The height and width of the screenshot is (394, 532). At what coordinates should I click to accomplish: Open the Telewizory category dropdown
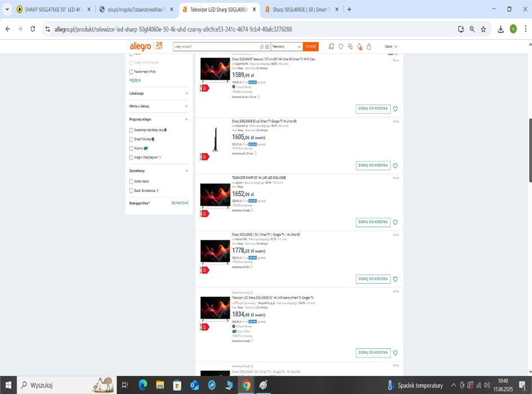[287, 47]
